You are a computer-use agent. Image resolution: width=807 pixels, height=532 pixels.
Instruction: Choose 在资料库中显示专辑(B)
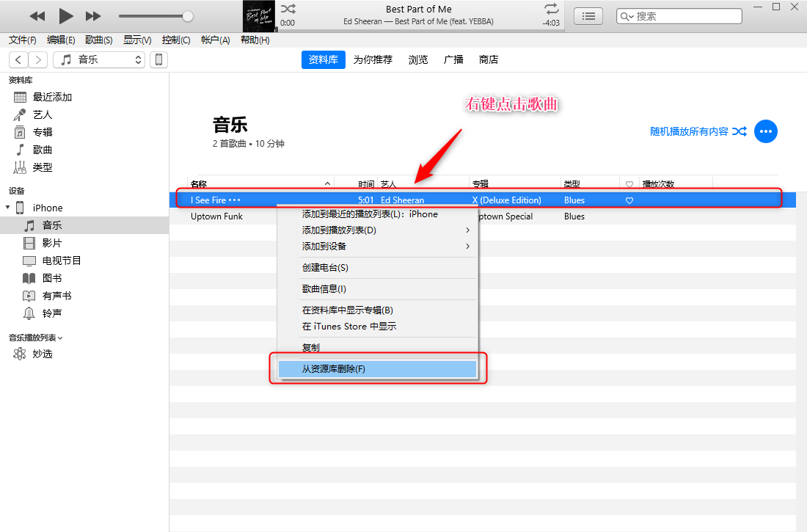(x=377, y=310)
